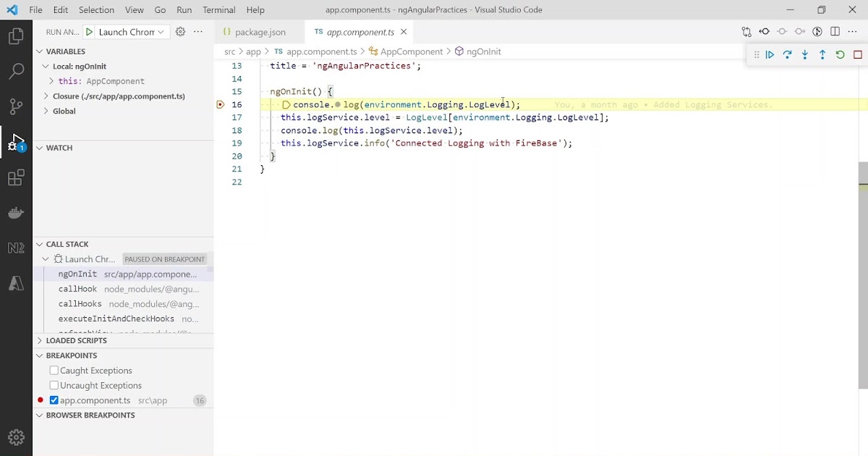Toggle Caught Exceptions checkbox
Screen dimensions: 868x456
coord(54,371)
